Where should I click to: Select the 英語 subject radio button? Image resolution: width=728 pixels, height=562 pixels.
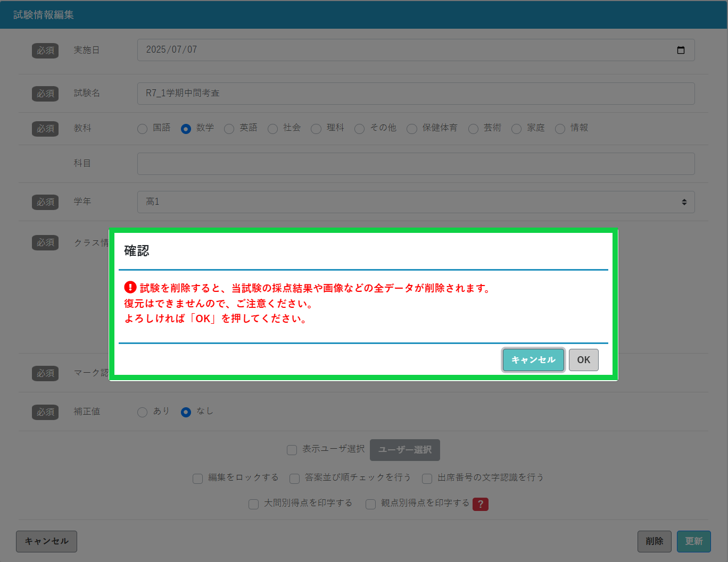click(x=229, y=129)
